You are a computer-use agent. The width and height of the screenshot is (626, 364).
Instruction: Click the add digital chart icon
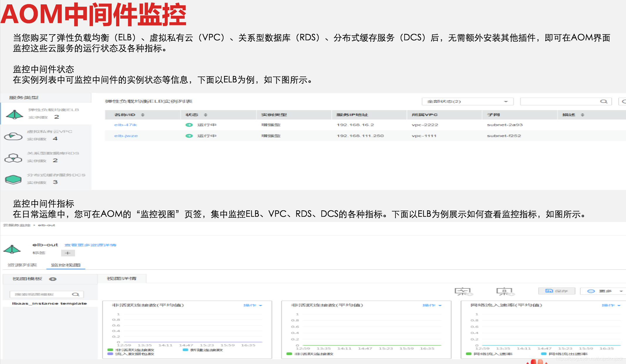(504, 291)
